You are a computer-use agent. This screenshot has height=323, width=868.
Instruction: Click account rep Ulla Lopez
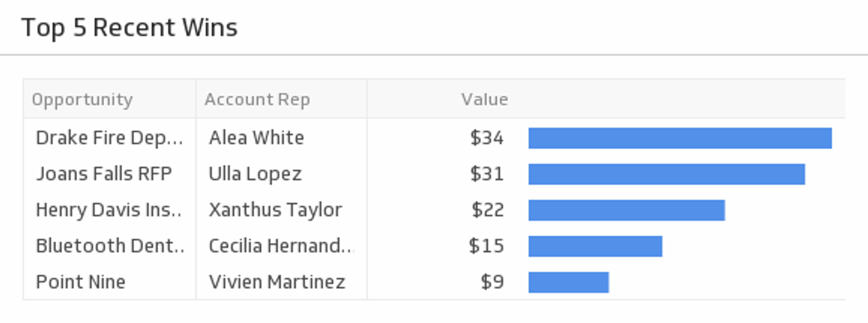pos(255,174)
